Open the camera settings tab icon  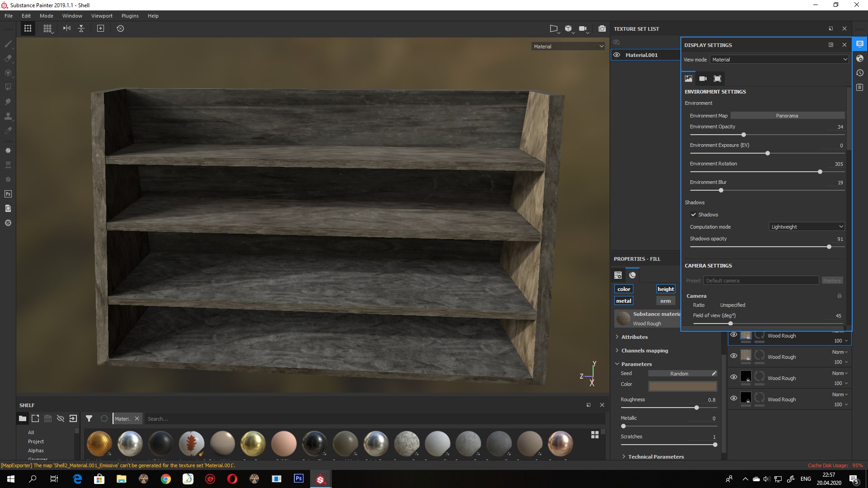(x=703, y=79)
